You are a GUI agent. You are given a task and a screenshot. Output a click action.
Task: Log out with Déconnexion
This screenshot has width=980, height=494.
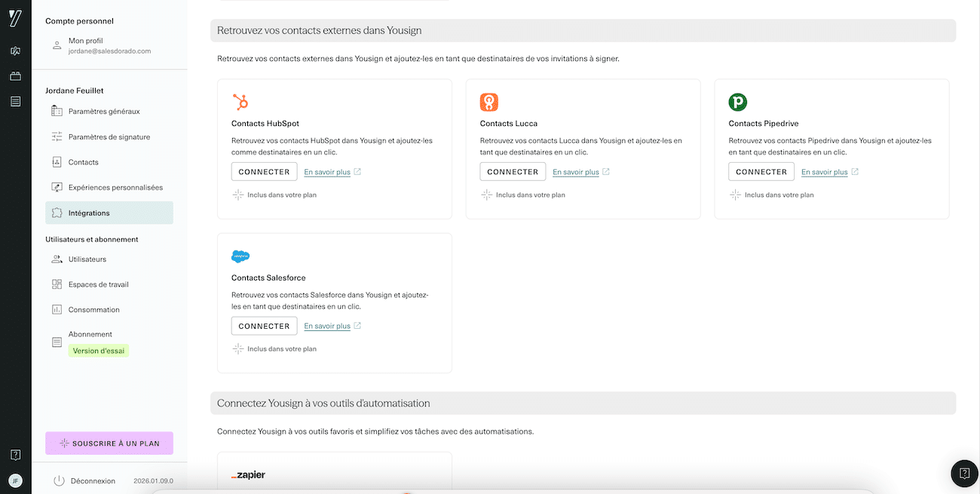(x=92, y=480)
